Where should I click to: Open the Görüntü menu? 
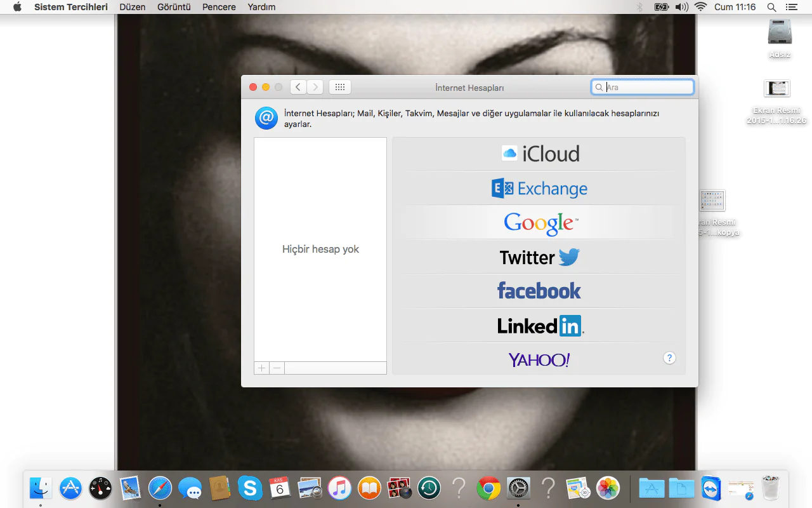coord(174,7)
